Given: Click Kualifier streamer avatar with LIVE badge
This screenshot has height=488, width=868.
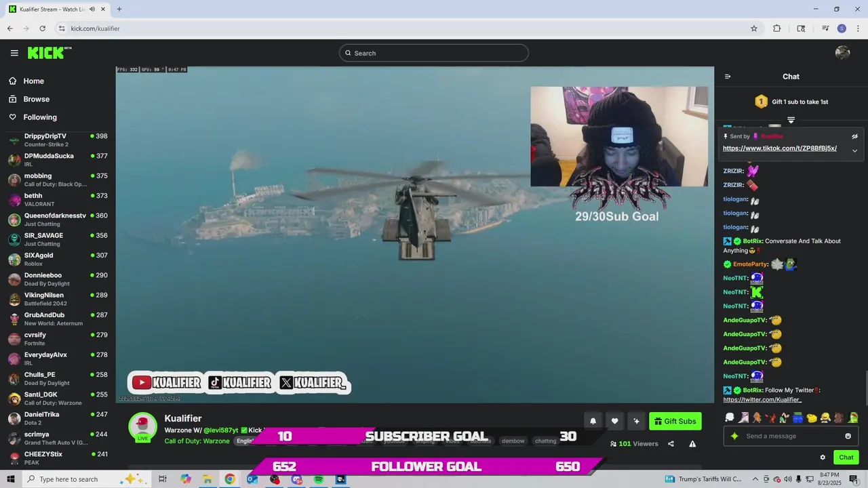Looking at the screenshot, I should [x=142, y=427].
